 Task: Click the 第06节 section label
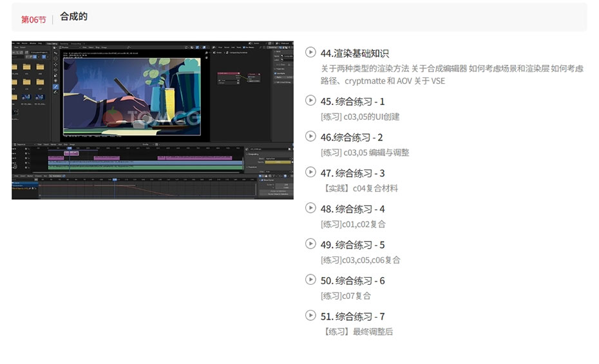point(33,19)
